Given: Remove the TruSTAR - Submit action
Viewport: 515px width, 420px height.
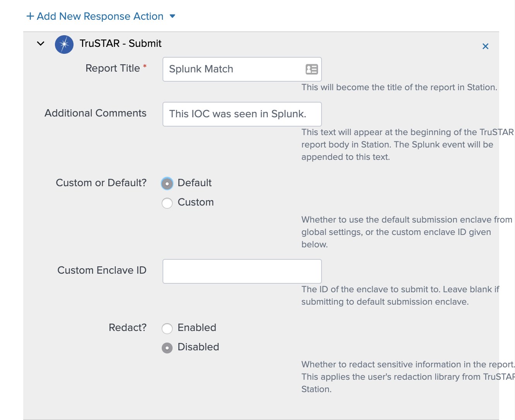Looking at the screenshot, I should pos(485,46).
